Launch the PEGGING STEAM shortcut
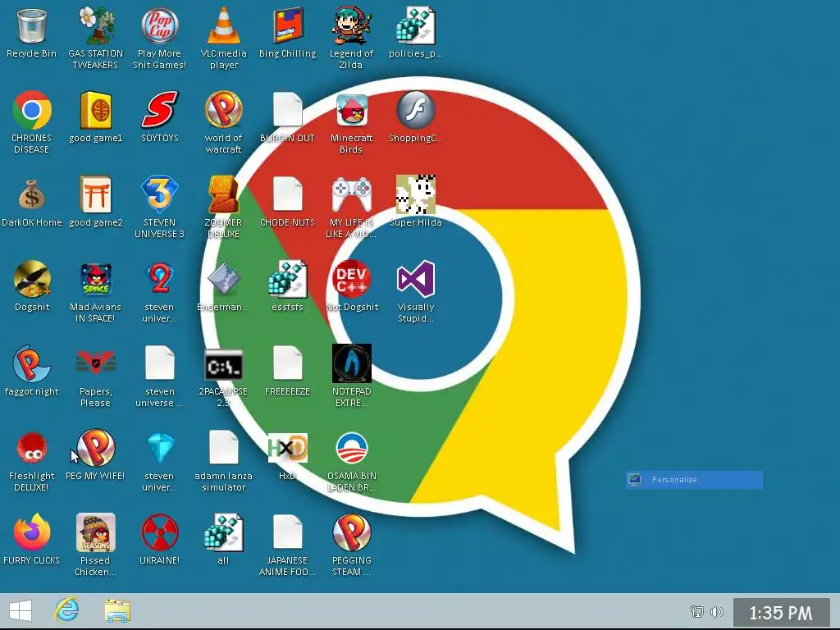Image resolution: width=840 pixels, height=630 pixels. 351,532
